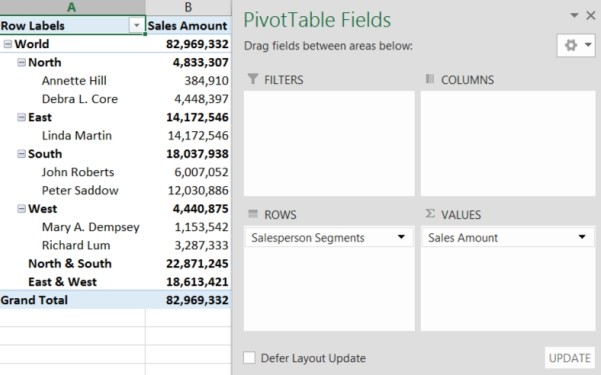Click the Salesperson Segments field in ROWS

(x=329, y=237)
